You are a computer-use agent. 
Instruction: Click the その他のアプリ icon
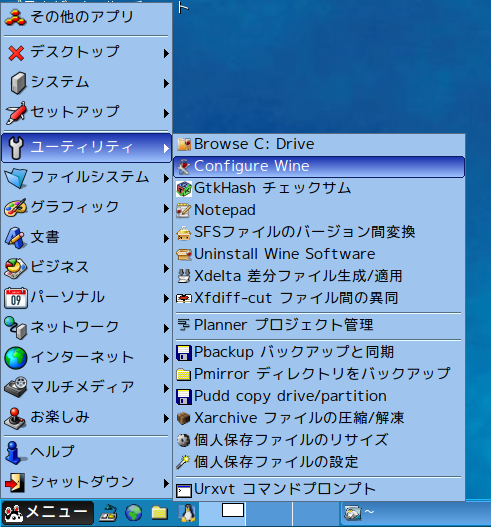point(15,17)
